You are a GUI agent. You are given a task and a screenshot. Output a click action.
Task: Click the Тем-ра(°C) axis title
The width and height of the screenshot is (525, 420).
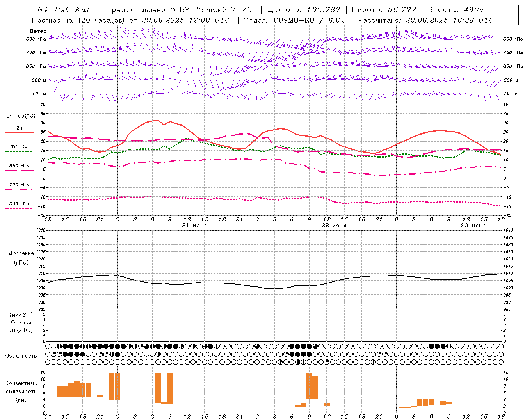tap(19, 116)
